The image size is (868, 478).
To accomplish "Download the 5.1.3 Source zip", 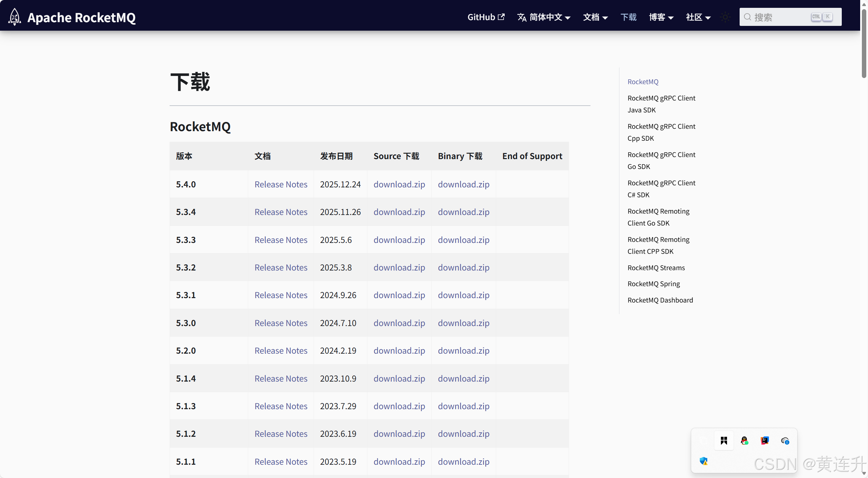I will (399, 406).
